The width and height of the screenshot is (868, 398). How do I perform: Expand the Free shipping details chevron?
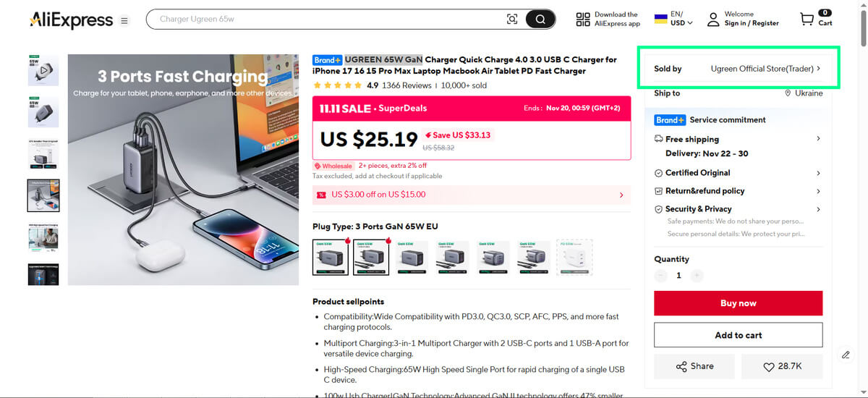[x=818, y=139]
